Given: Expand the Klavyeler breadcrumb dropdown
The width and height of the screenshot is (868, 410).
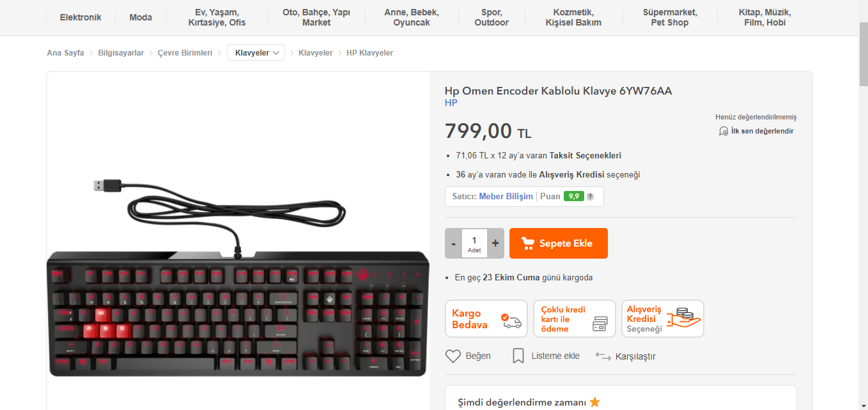Looking at the screenshot, I should click(x=256, y=52).
